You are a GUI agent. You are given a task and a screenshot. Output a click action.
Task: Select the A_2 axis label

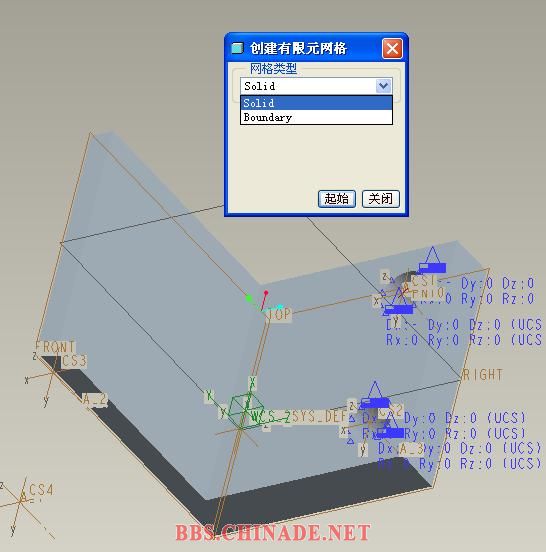point(94,400)
